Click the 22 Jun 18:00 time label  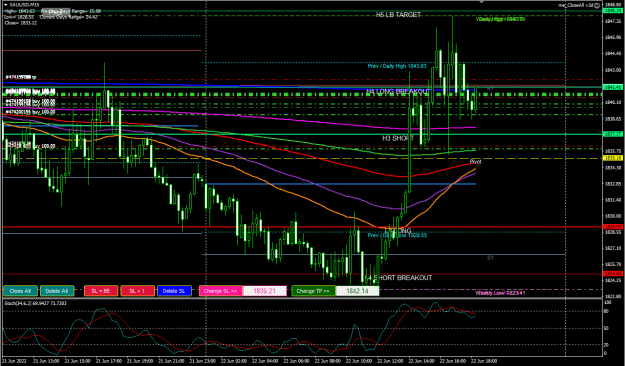pyautogui.click(x=484, y=361)
